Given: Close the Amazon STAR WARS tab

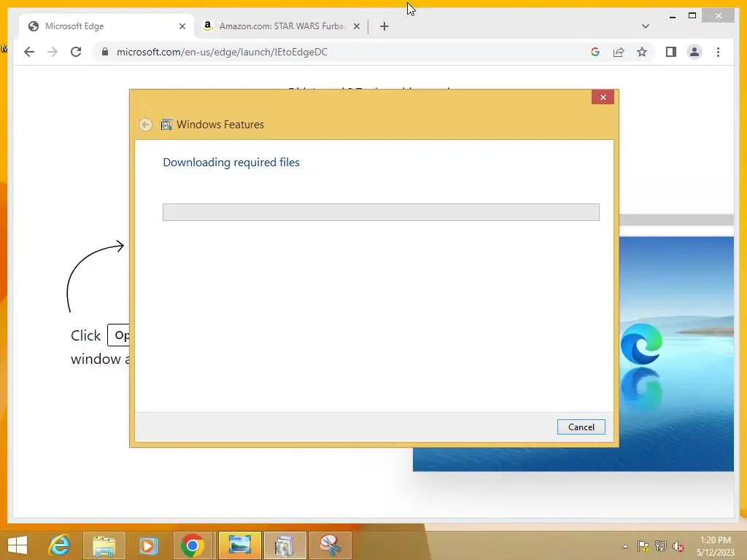Looking at the screenshot, I should coord(356,26).
